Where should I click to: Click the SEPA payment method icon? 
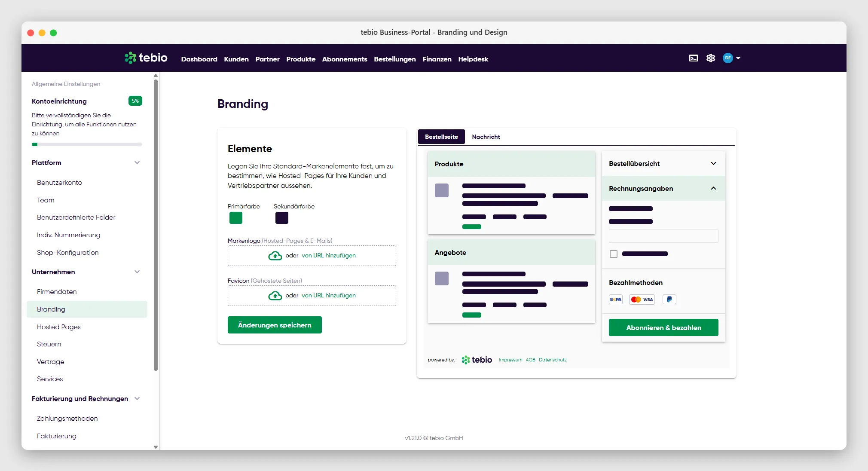point(616,300)
